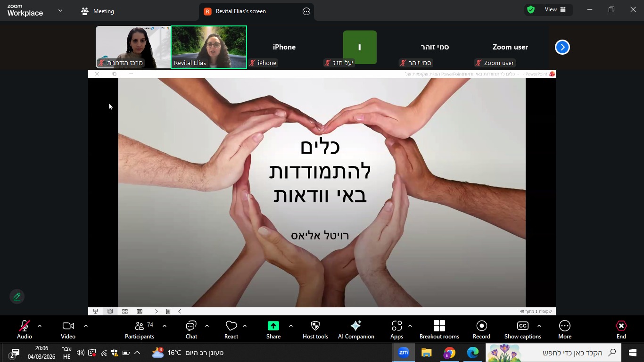This screenshot has width=644, height=362.
Task: Open the More menu
Action: tap(564, 329)
